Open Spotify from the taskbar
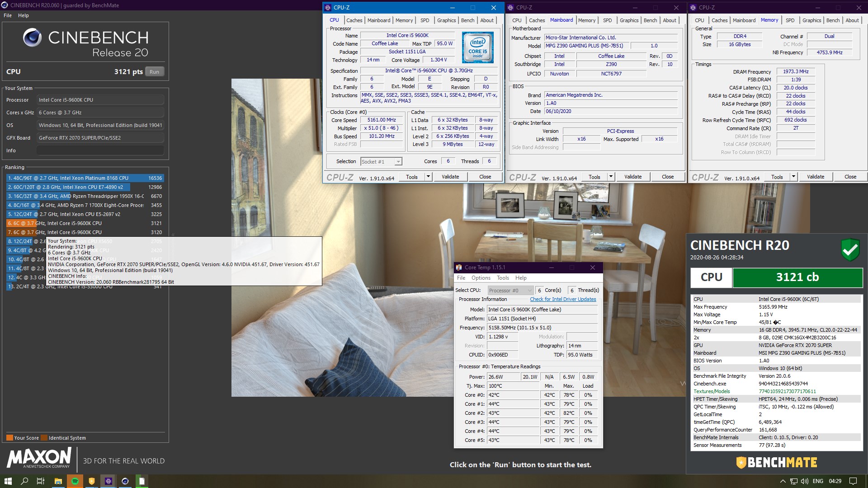This screenshot has height=488, width=868. pyautogui.click(x=75, y=481)
